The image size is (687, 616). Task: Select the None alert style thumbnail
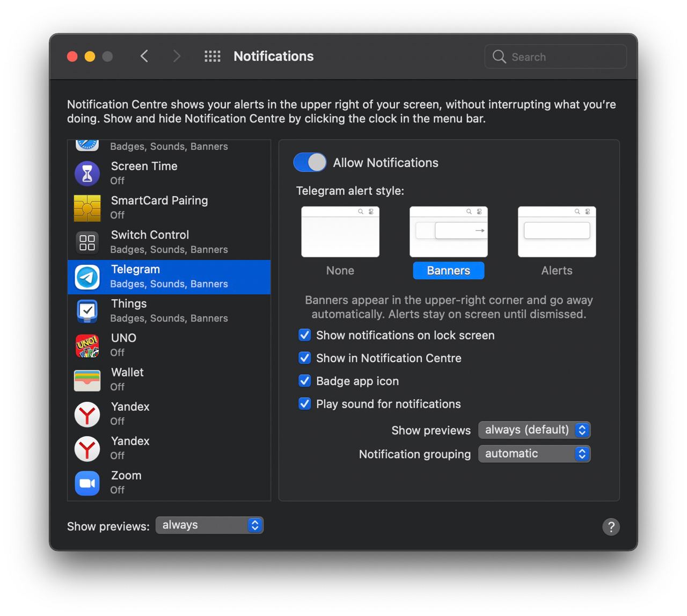tap(340, 231)
